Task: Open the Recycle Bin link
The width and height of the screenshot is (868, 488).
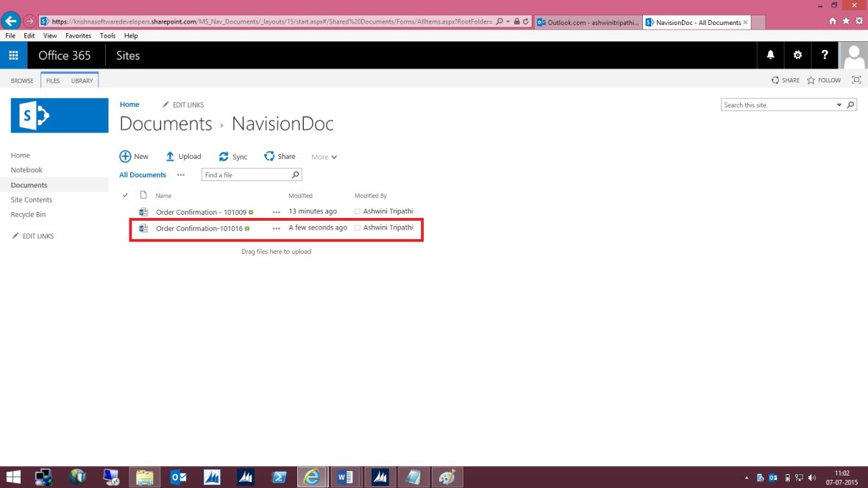Action: (28, 214)
